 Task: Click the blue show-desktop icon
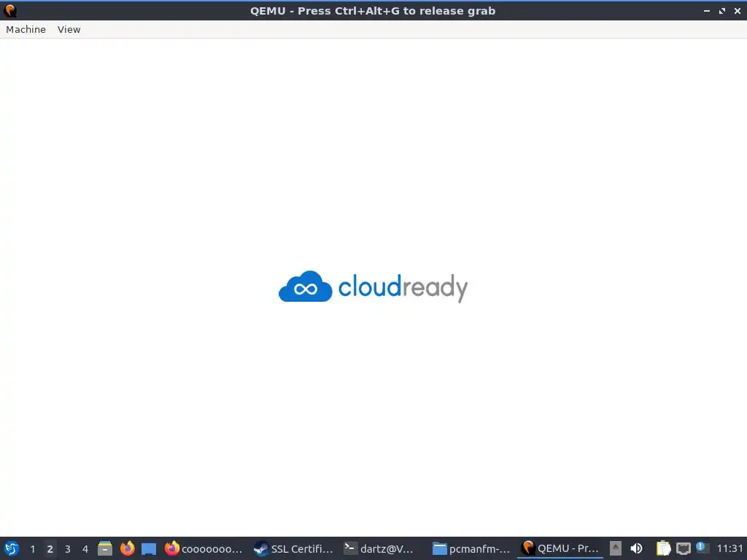tap(149, 549)
